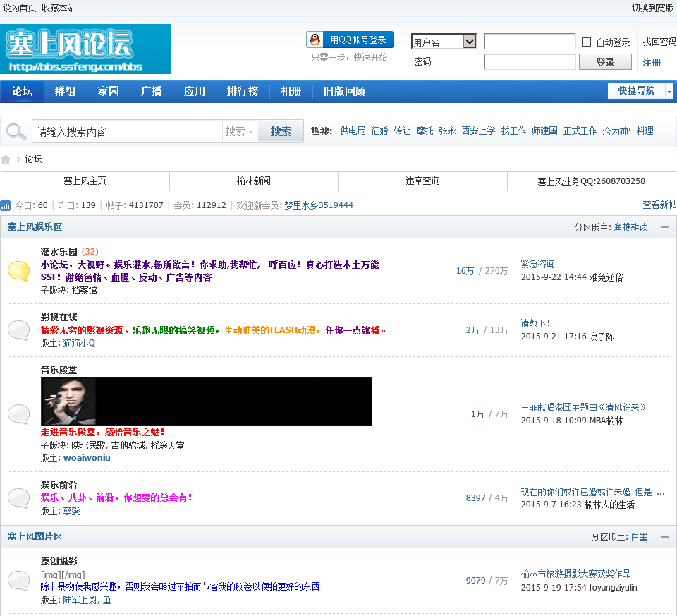The width and height of the screenshot is (677, 616).
Task: Click the 注册 link
Action: pos(652,62)
